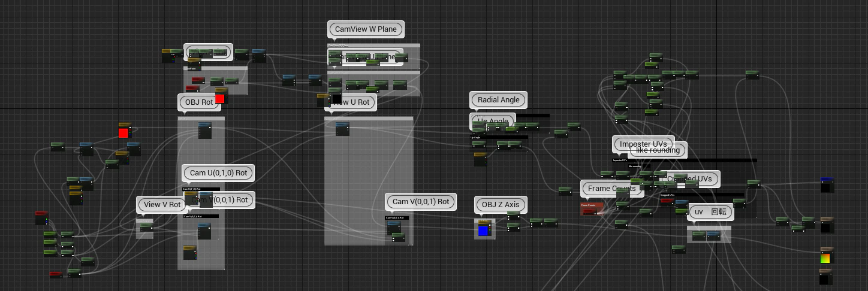Select the gray OBJ Rot comment box body
The width and height of the screenshot is (868, 291).
201,193
